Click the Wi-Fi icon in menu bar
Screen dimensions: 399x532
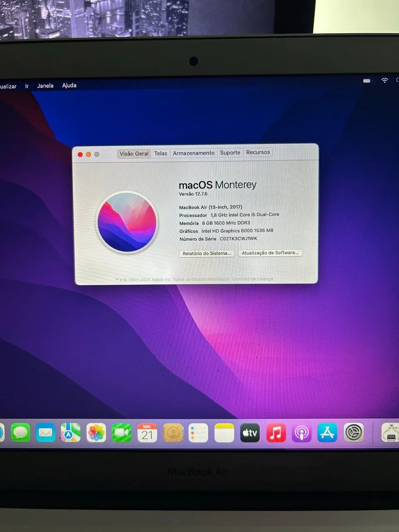[384, 80]
